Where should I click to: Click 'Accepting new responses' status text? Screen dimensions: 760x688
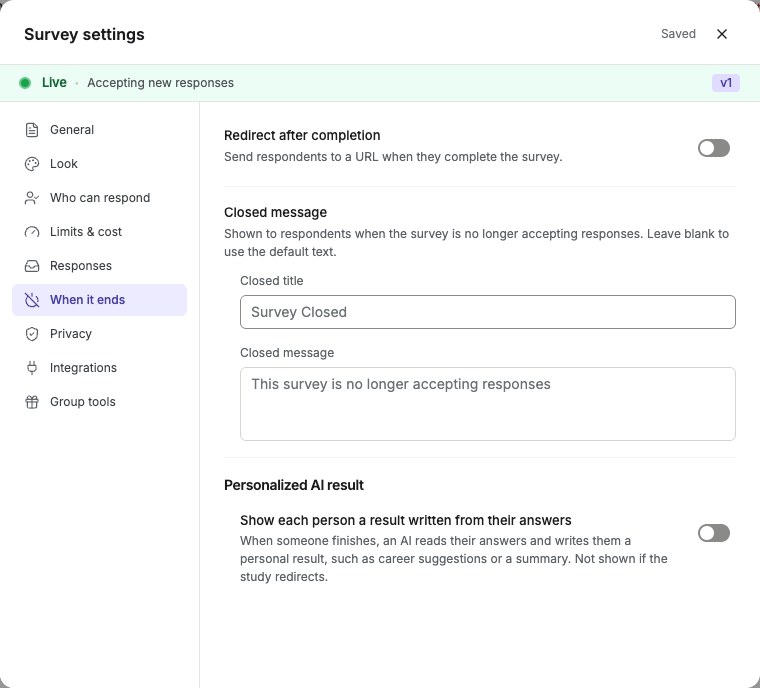tap(160, 83)
